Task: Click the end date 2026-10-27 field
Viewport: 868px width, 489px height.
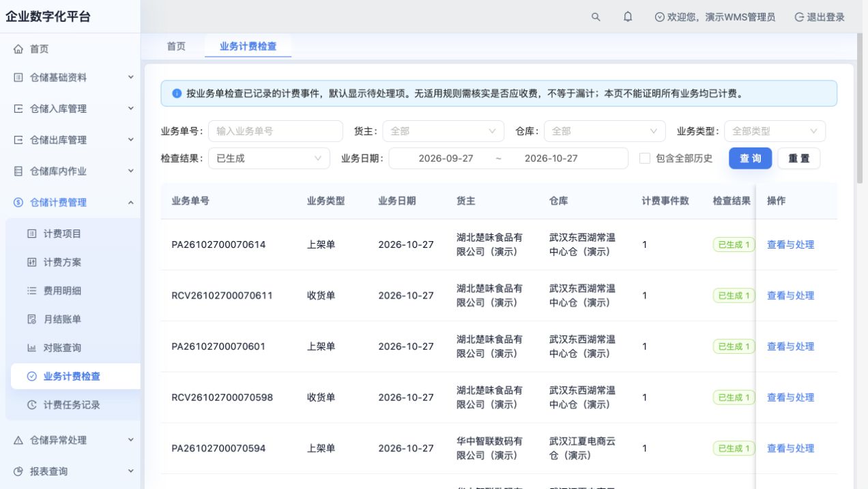Action: pos(551,158)
